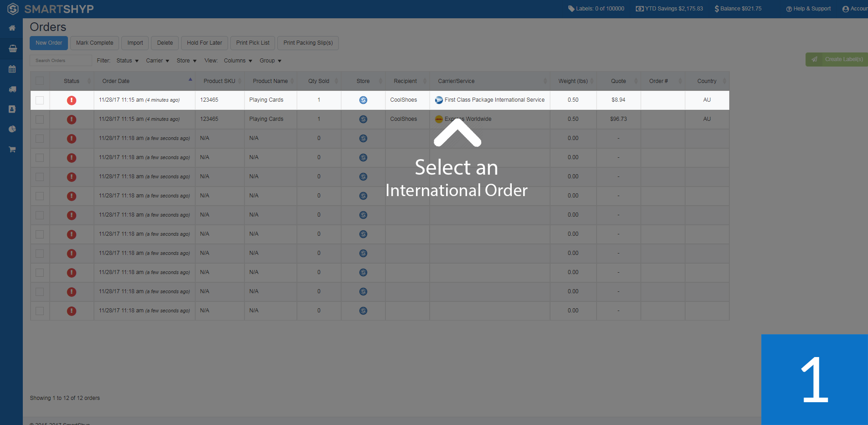Open the calendar sidebar icon
The image size is (868, 425).
point(12,69)
